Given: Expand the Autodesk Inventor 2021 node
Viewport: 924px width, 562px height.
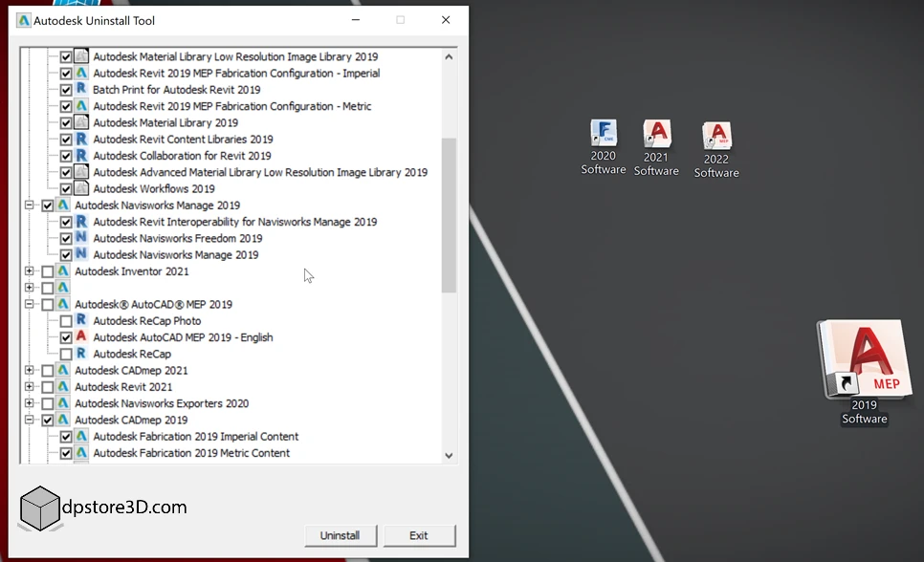Looking at the screenshot, I should tap(29, 271).
